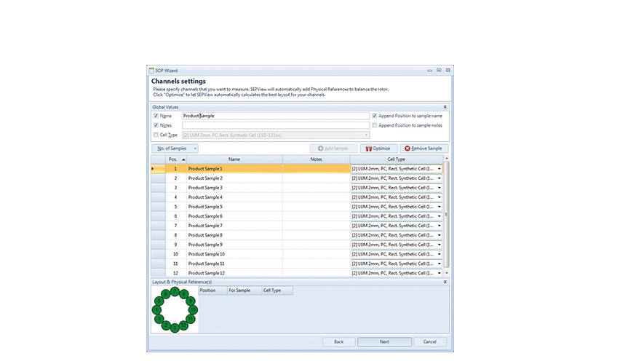Viewport: 644px width, 364px height.
Task: Collapse the Global Values section
Action: pos(445,107)
